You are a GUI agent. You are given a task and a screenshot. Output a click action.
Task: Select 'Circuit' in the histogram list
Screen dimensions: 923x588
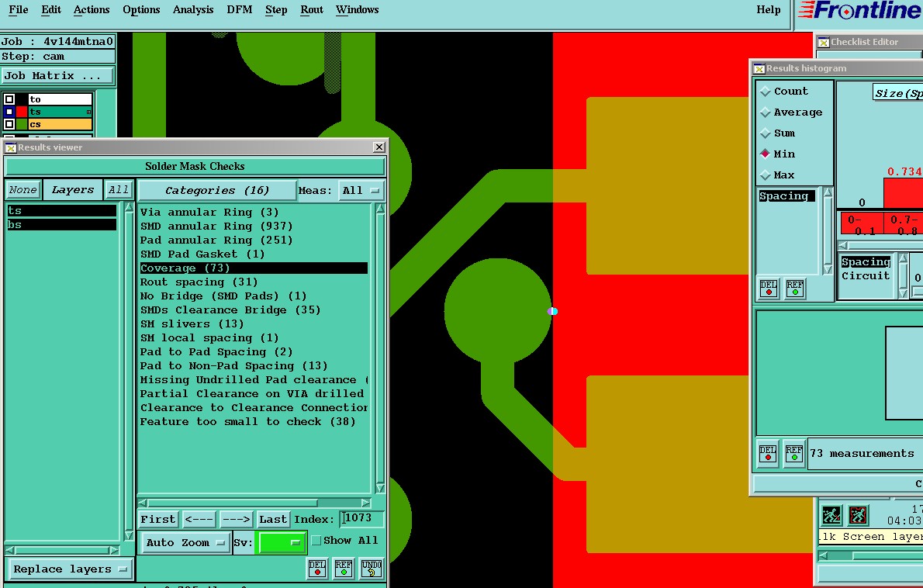click(x=866, y=275)
